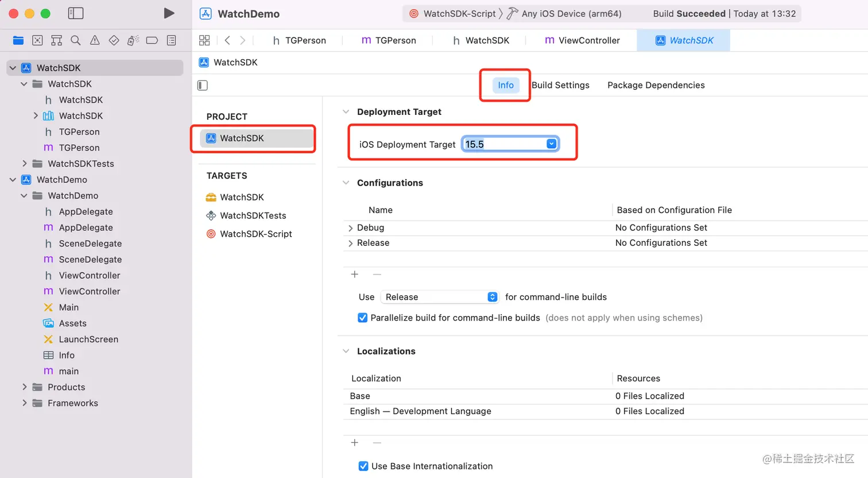
Task: Toggle the navigator sidebar
Action: [x=76, y=13]
